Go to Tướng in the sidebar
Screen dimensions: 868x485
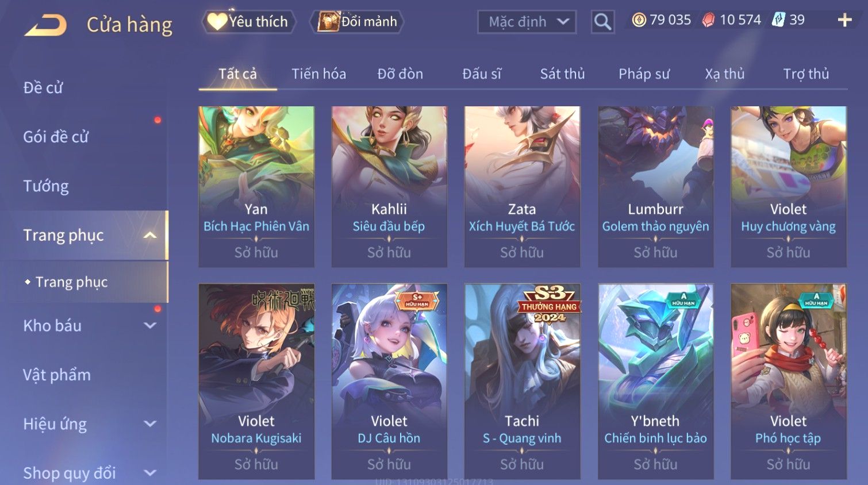click(x=45, y=186)
